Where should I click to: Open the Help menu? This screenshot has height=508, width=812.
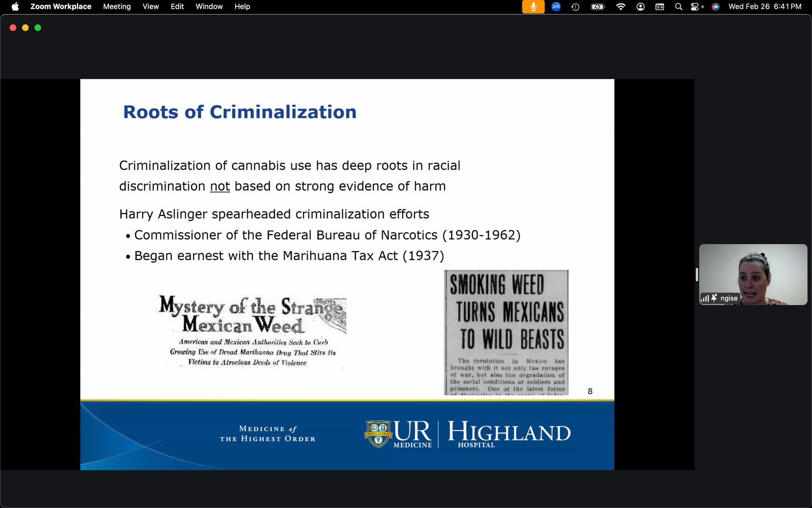point(242,7)
